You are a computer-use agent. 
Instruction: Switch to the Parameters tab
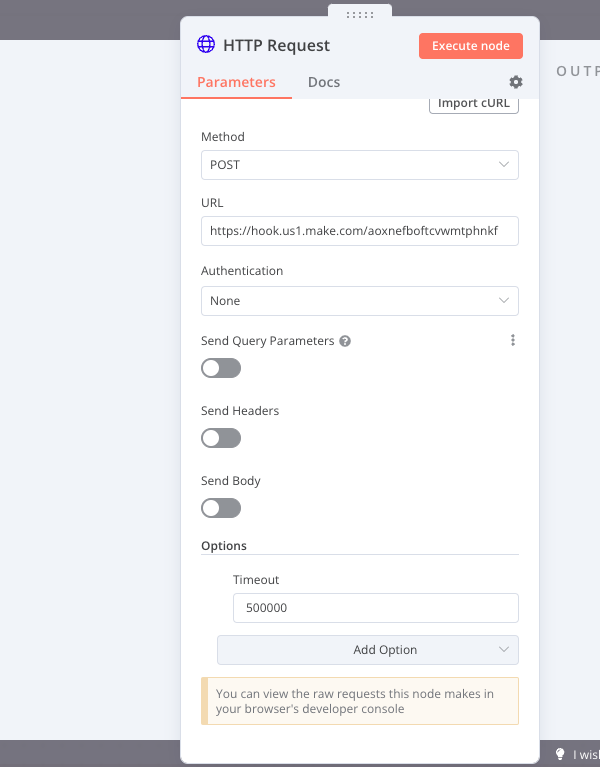236,82
